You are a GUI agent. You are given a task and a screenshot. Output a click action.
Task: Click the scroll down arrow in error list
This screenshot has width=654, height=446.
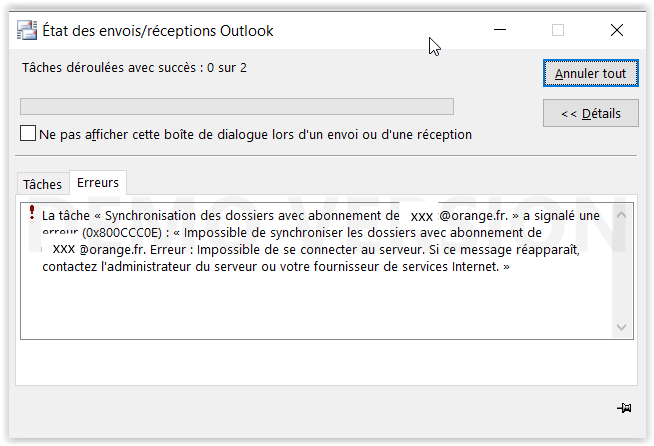(623, 327)
